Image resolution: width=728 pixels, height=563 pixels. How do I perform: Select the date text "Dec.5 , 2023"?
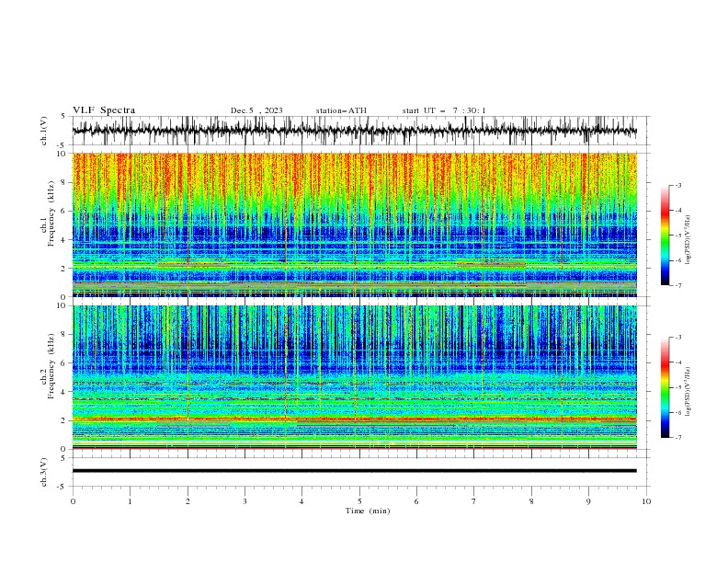pos(256,110)
